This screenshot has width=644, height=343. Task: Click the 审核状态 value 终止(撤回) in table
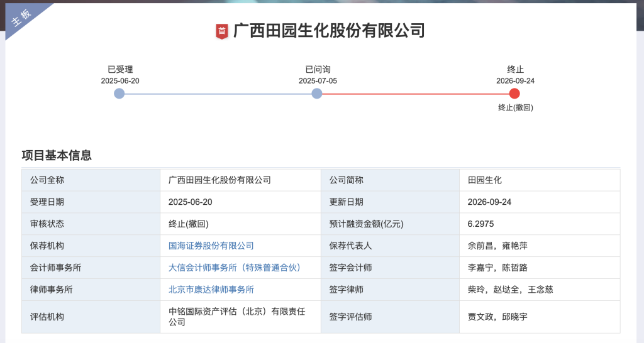click(189, 224)
